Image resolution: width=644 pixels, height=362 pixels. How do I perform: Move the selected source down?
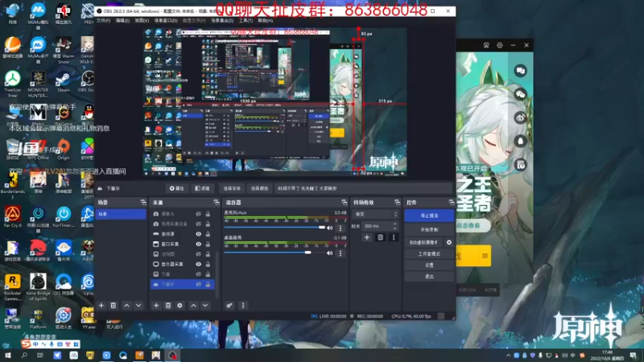[205, 306]
